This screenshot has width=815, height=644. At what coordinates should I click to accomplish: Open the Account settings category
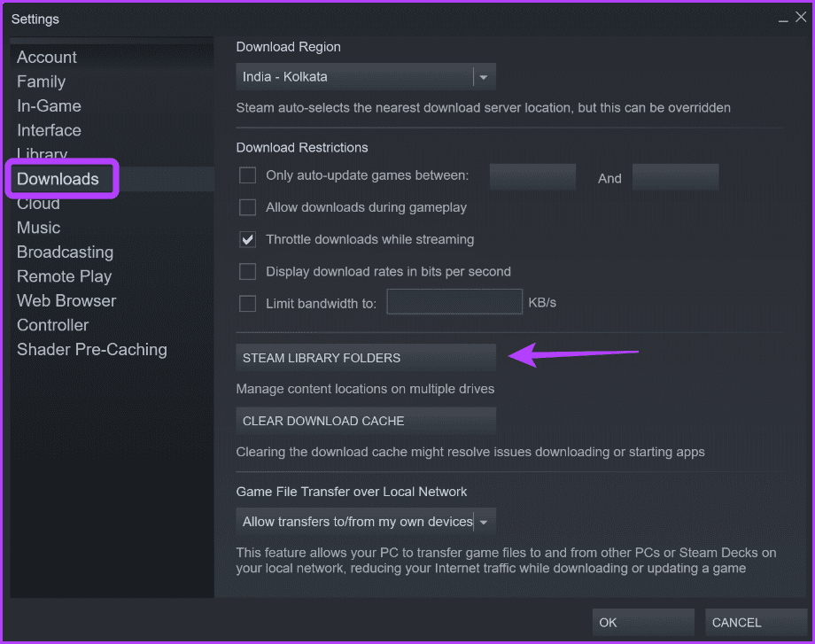[47, 58]
